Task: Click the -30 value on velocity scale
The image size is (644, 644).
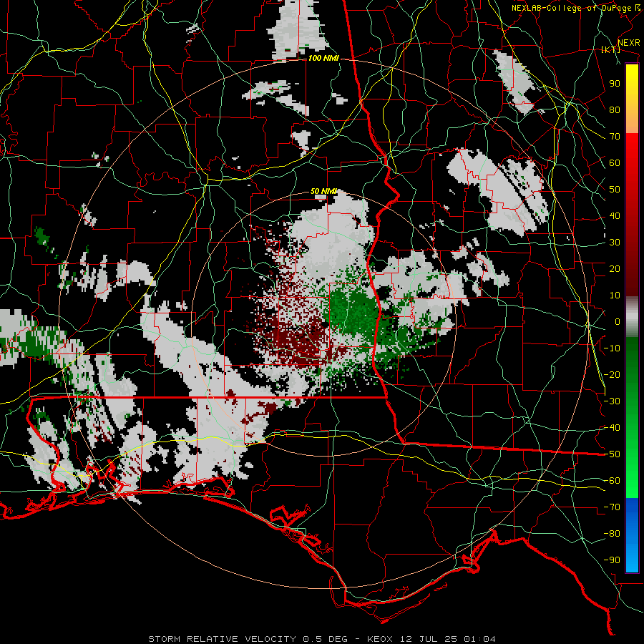Action: coord(612,401)
